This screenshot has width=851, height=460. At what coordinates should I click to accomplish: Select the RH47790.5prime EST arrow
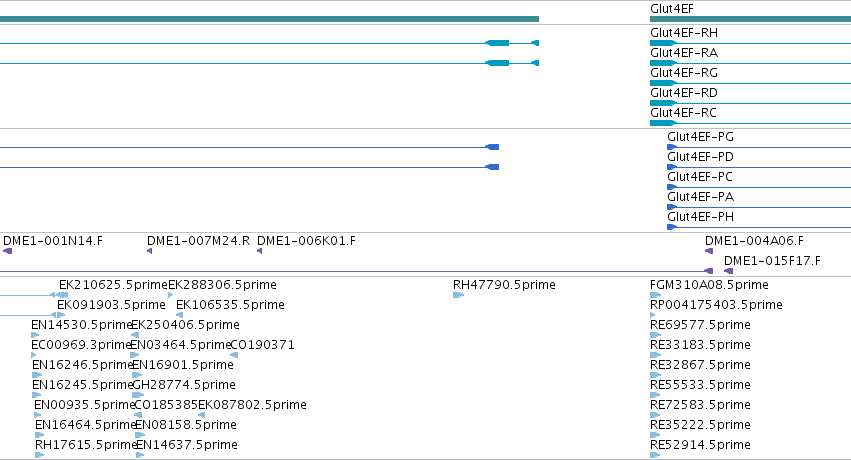click(459, 295)
